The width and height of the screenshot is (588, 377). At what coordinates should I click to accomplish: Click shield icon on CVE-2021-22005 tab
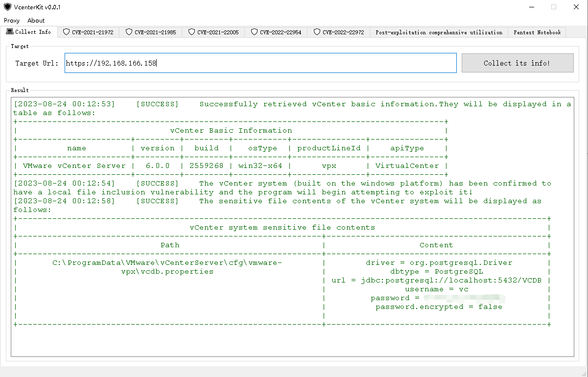coord(192,32)
